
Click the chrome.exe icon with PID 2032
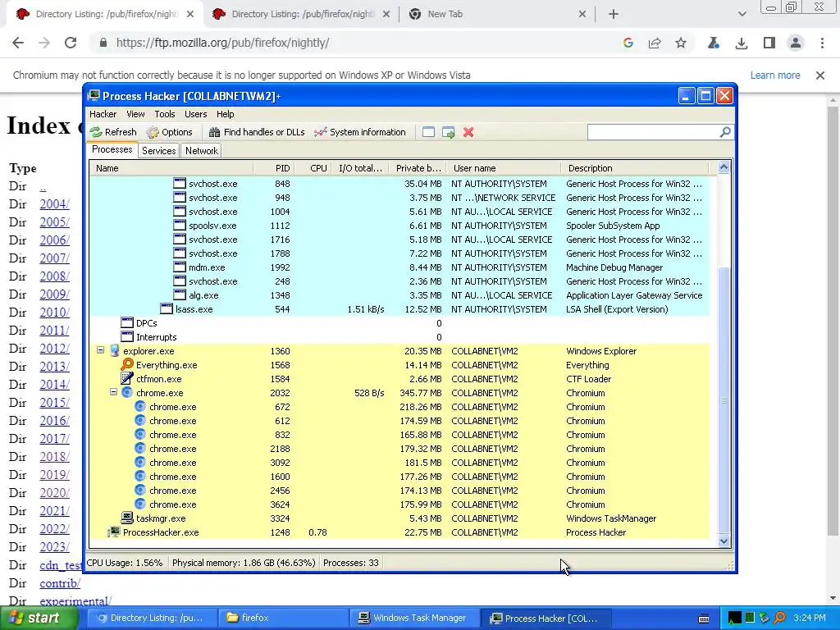(127, 393)
